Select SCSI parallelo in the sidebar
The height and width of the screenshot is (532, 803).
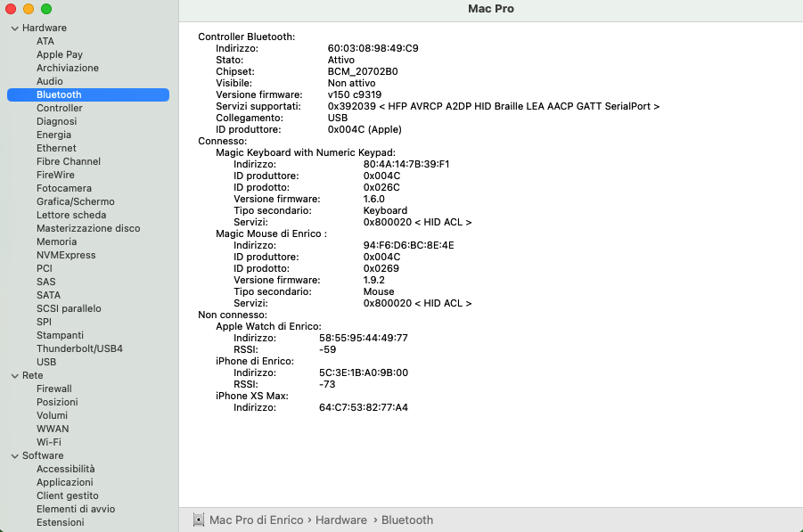(69, 308)
